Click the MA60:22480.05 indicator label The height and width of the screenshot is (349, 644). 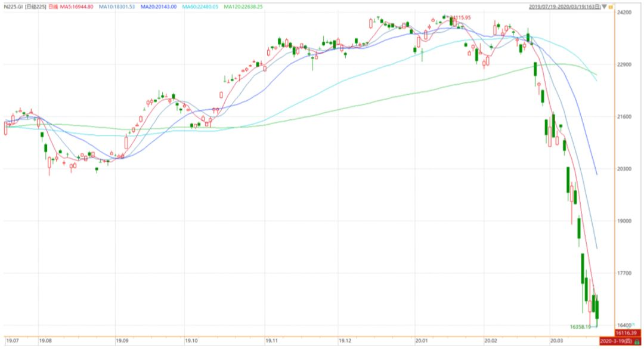click(200, 7)
